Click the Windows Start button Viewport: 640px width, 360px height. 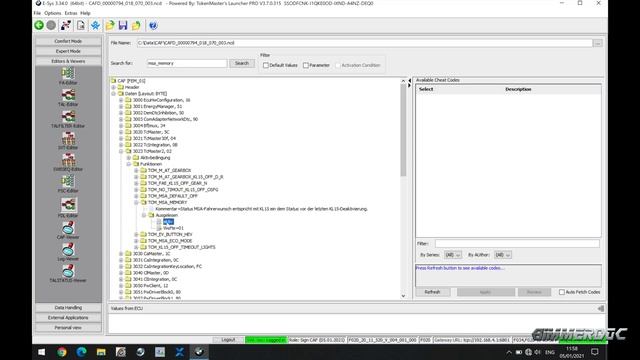tap(42, 352)
